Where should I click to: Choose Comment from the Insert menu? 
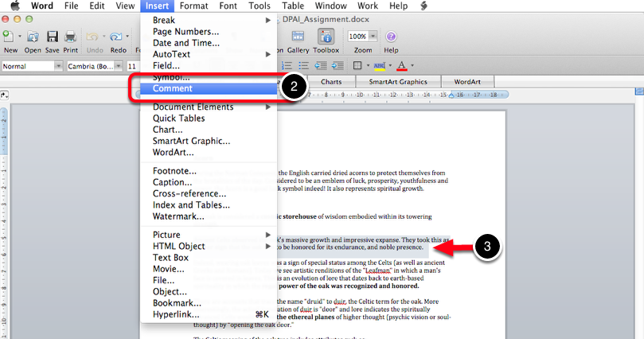tap(209, 88)
